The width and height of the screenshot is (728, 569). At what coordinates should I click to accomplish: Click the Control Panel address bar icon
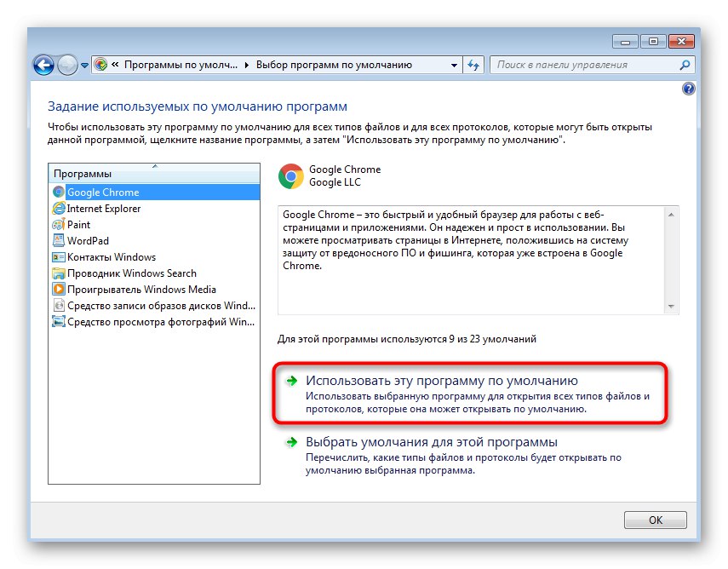[100, 65]
